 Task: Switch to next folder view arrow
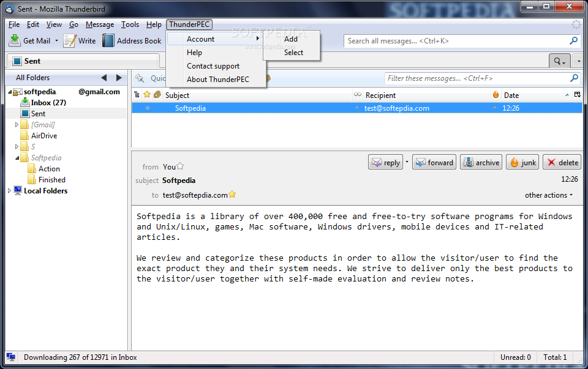[119, 78]
